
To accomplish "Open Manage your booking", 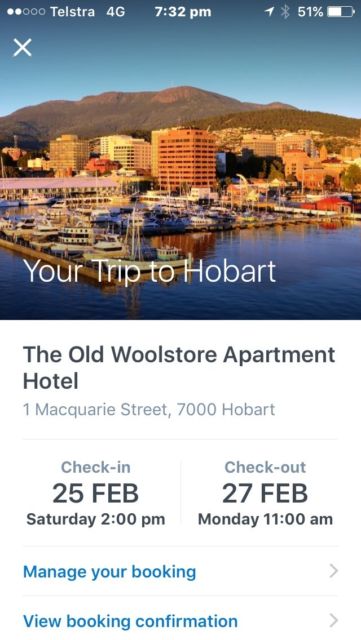I will [180, 571].
